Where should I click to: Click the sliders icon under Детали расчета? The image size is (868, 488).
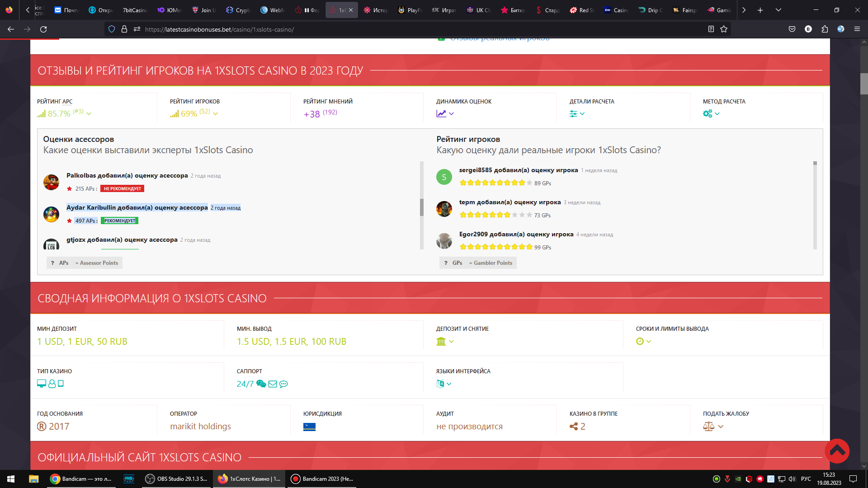573,114
